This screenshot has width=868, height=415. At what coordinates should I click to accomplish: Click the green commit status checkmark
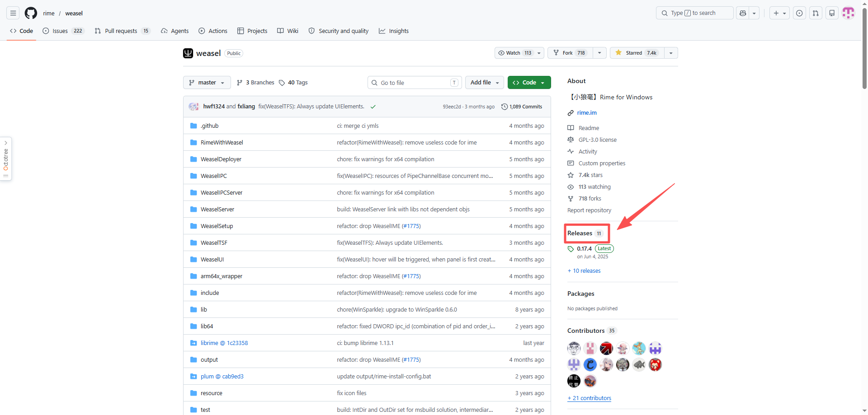(x=373, y=107)
